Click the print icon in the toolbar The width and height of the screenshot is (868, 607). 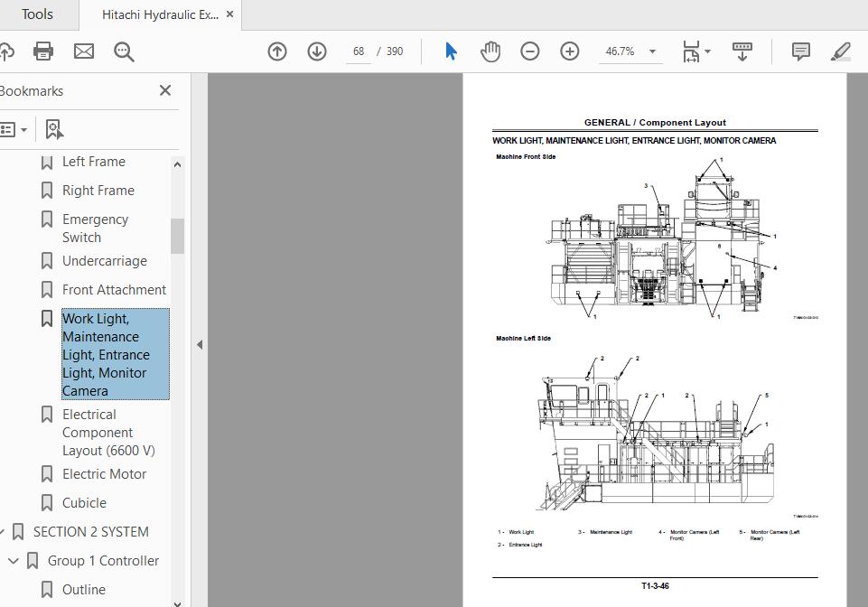click(43, 51)
